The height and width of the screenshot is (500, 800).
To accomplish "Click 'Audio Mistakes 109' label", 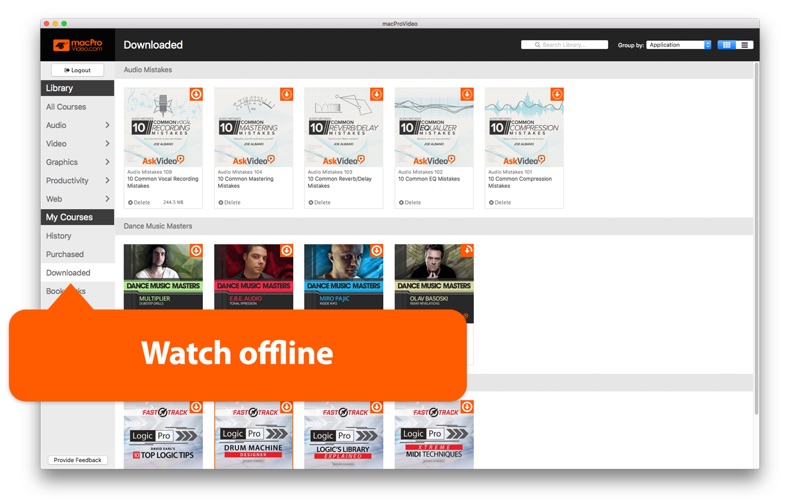I will pyautogui.click(x=149, y=172).
